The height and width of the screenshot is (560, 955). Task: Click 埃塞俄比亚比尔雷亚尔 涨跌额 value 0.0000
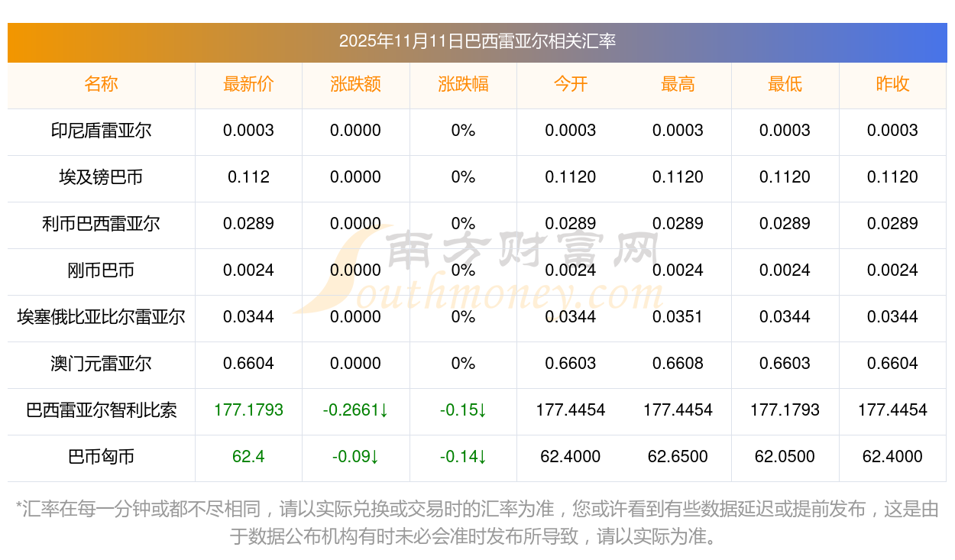coord(355,317)
